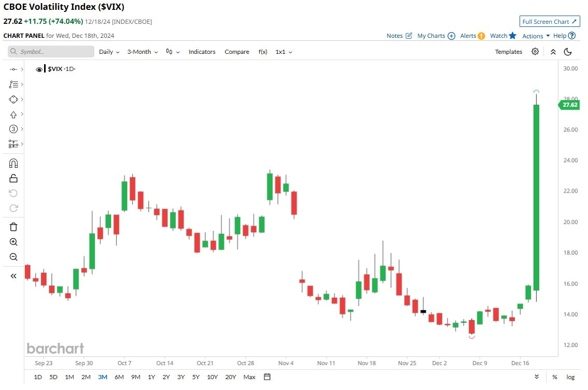The width and height of the screenshot is (588, 390).
Task: Select the 1M time range
Action: (69, 377)
